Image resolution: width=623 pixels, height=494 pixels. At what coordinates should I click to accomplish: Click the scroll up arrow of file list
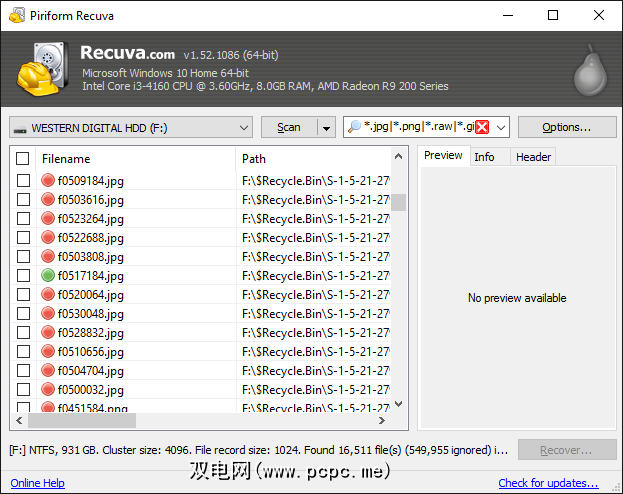click(399, 157)
